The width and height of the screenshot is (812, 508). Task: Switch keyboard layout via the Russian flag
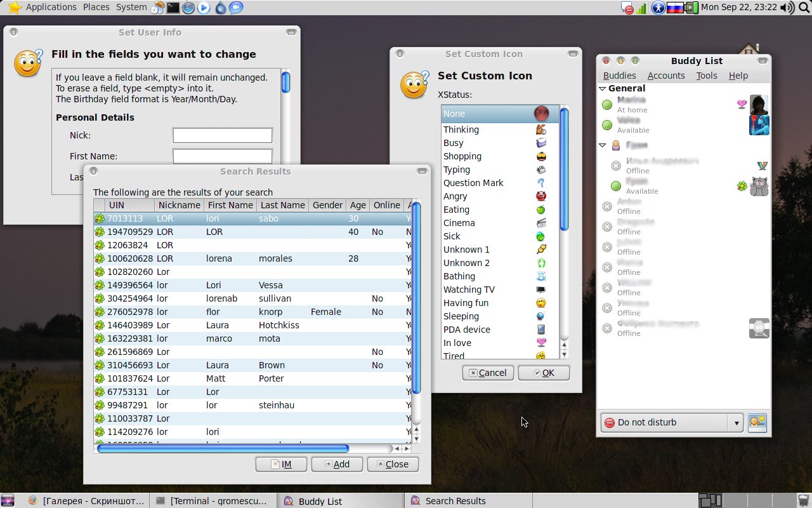click(675, 8)
